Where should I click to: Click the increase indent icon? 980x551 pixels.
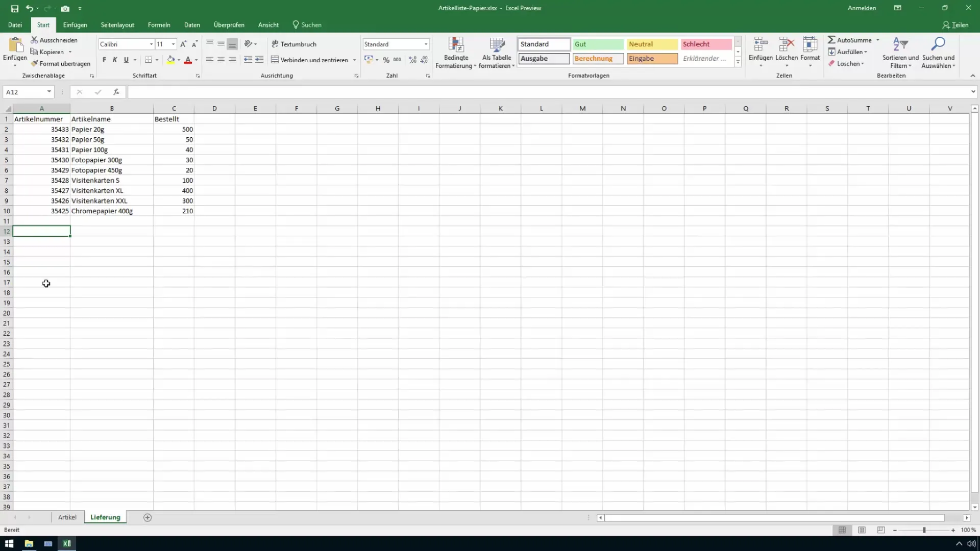click(259, 60)
